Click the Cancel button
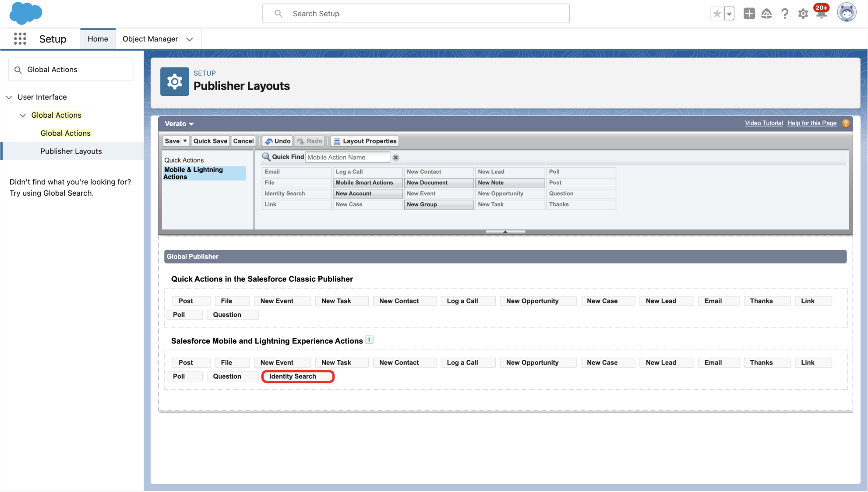The width and height of the screenshot is (868, 492). coord(243,141)
